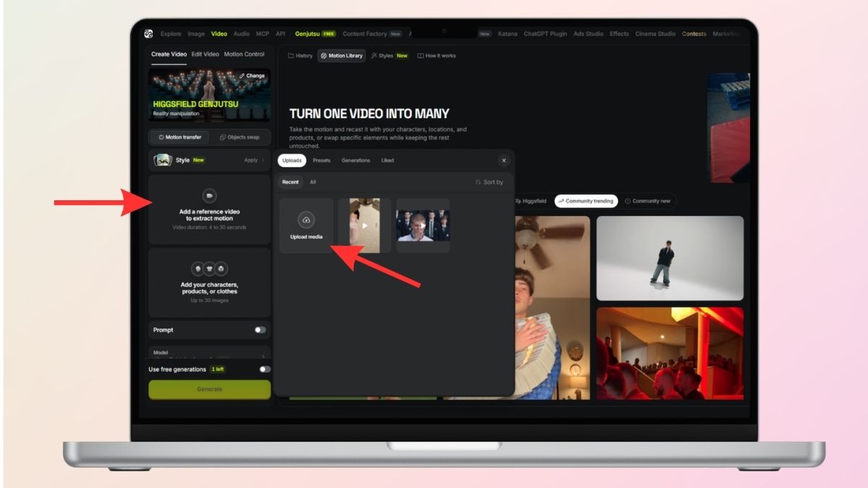
Task: Open the Sort by dropdown
Action: pyautogui.click(x=489, y=182)
